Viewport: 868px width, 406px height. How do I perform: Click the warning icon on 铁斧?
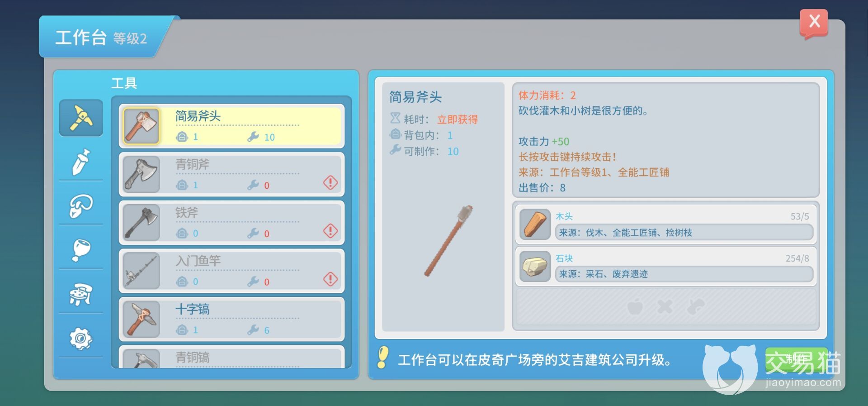pos(330,231)
